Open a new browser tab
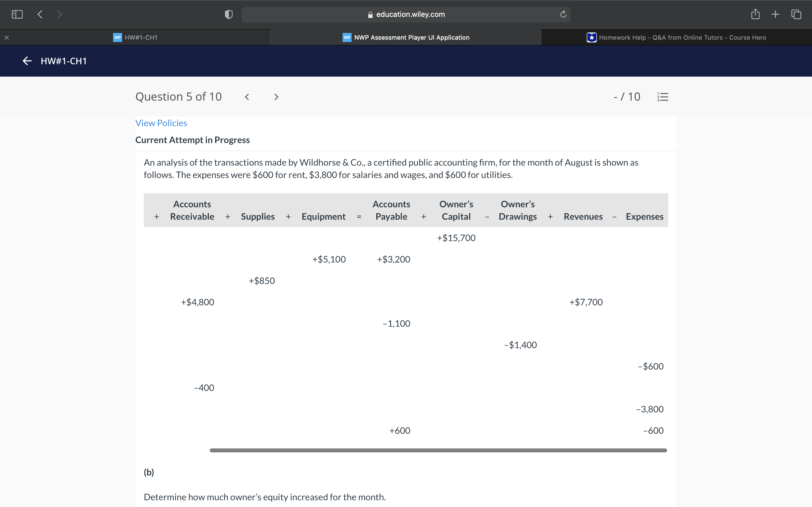812x507 pixels. click(x=775, y=14)
